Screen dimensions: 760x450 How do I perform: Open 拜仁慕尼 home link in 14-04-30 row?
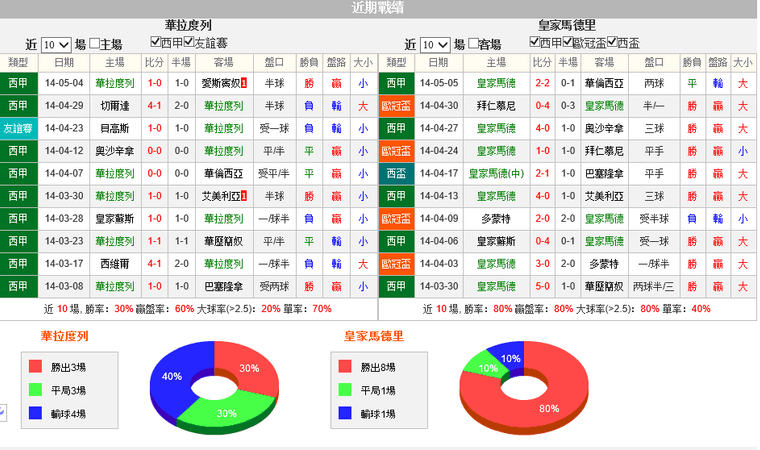(x=496, y=106)
